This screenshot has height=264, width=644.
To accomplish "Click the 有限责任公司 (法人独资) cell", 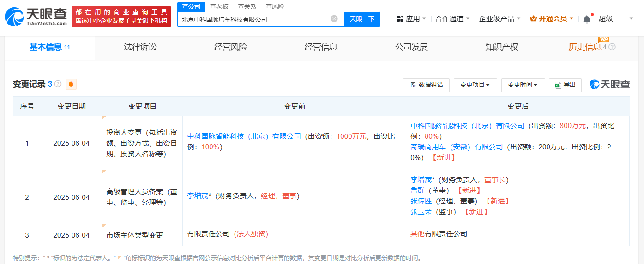I will click(295, 235).
